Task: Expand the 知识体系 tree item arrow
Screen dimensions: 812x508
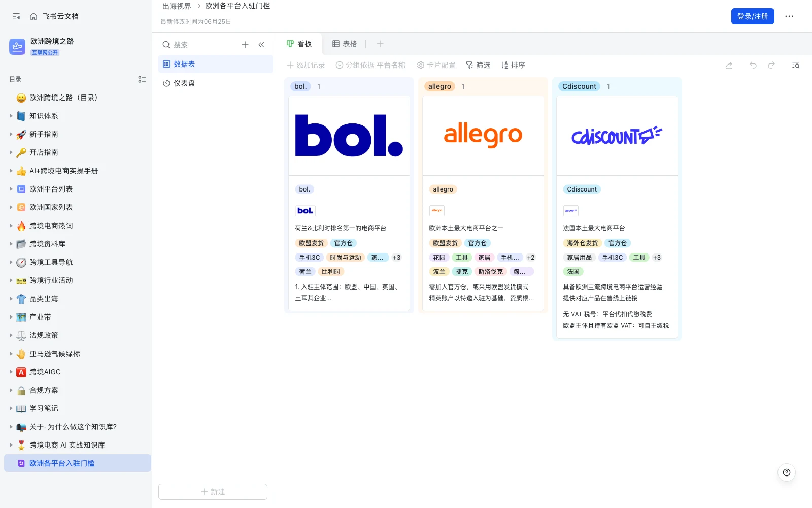Action: (x=11, y=116)
